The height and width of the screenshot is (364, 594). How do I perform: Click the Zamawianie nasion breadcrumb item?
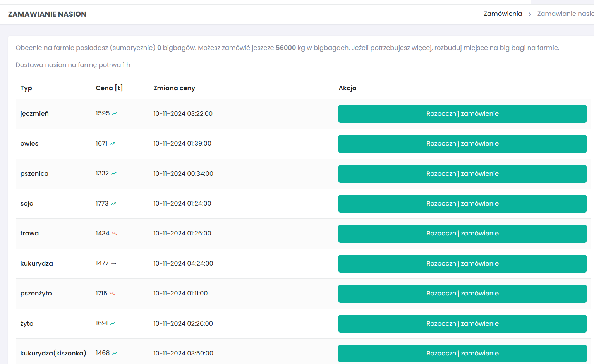[565, 14]
